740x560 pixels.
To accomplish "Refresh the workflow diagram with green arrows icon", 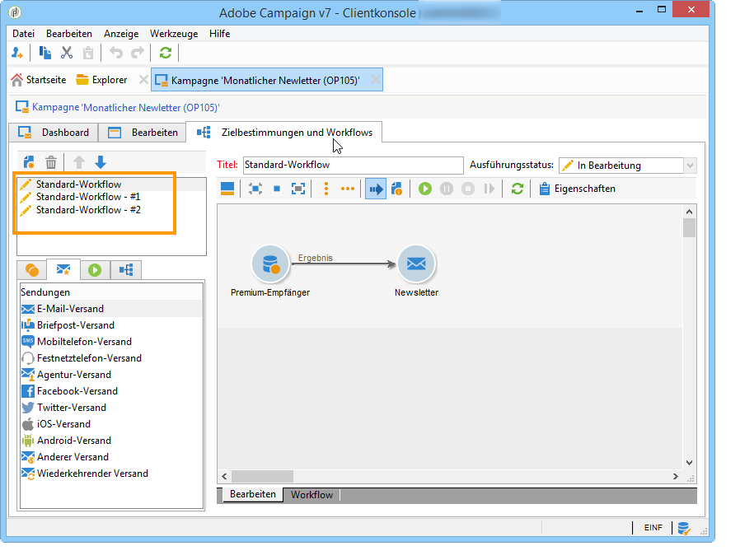I will tap(518, 189).
